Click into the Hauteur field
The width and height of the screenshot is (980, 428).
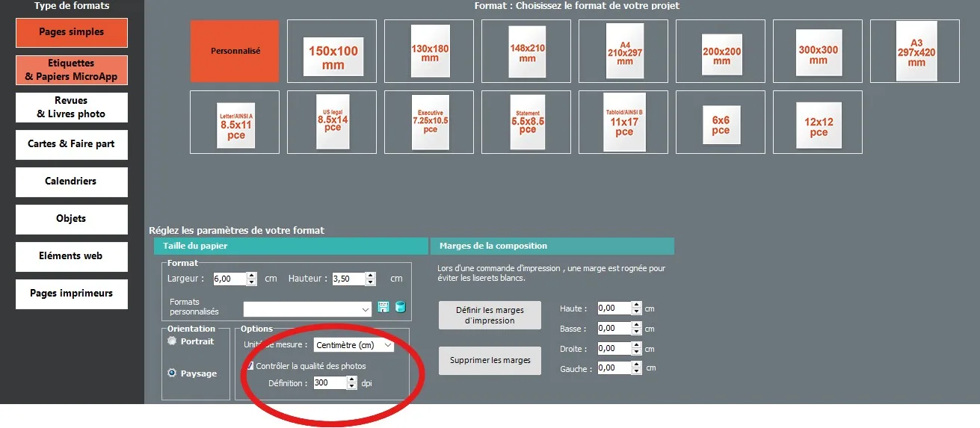348,279
